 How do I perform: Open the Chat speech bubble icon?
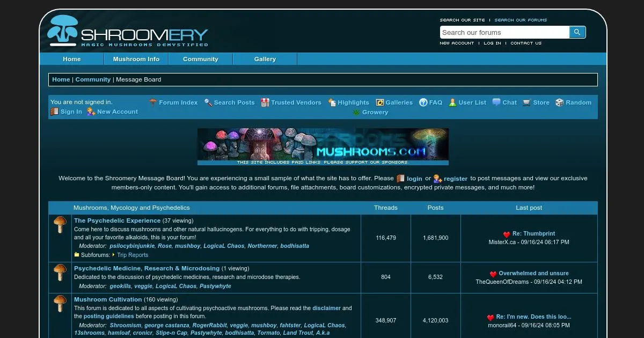496,102
